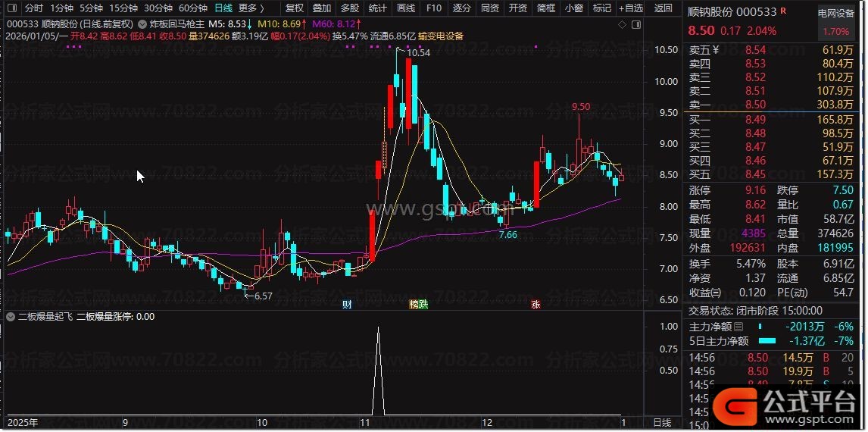Toggle 复权 price adjustment
868x432 pixels.
[294, 8]
